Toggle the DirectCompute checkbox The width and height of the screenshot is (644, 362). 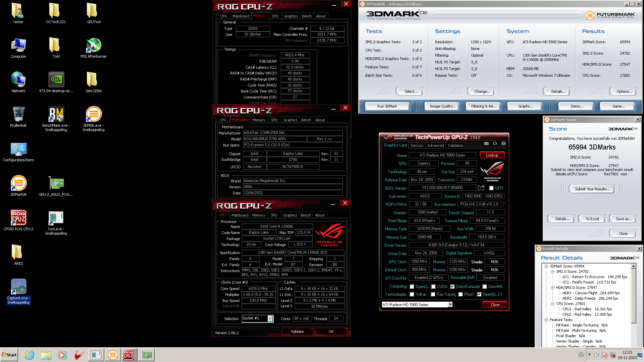[452, 287]
